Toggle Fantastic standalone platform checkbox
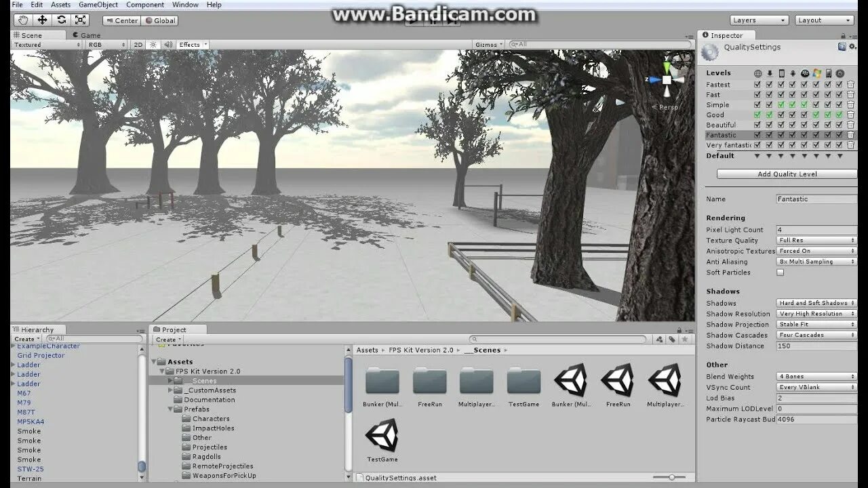 click(769, 135)
